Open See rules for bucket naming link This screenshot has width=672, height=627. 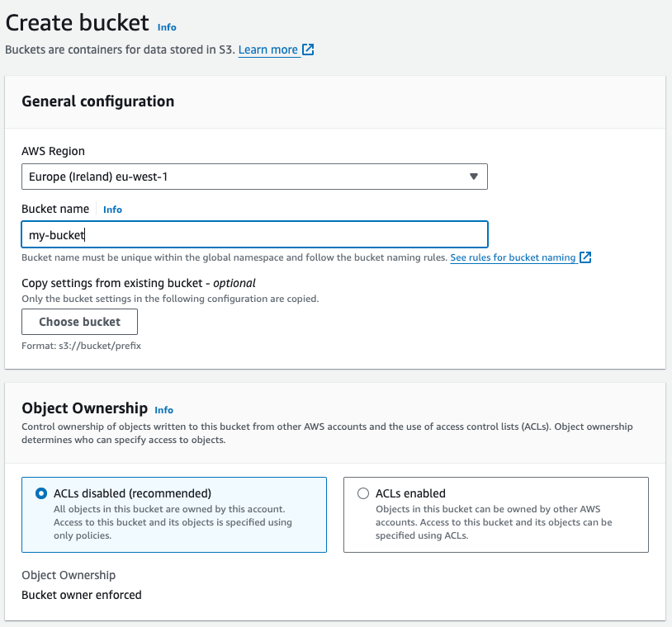(x=513, y=257)
